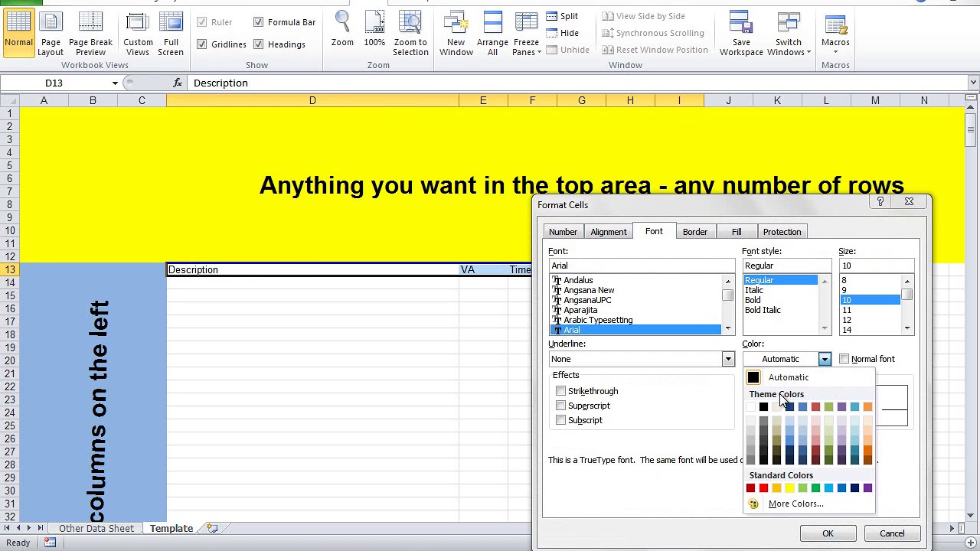Open the Freeze Panes menu
This screenshot has height=551, width=980.
526,33
